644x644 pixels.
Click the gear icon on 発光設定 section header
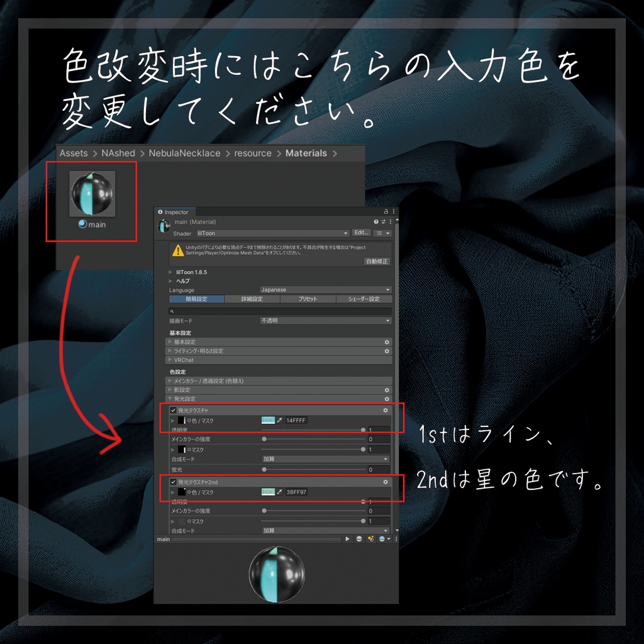point(387,399)
